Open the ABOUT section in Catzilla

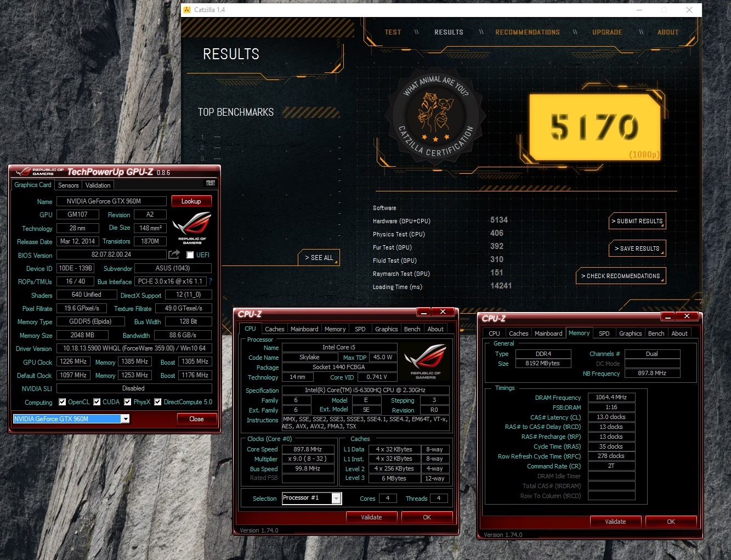pos(668,32)
